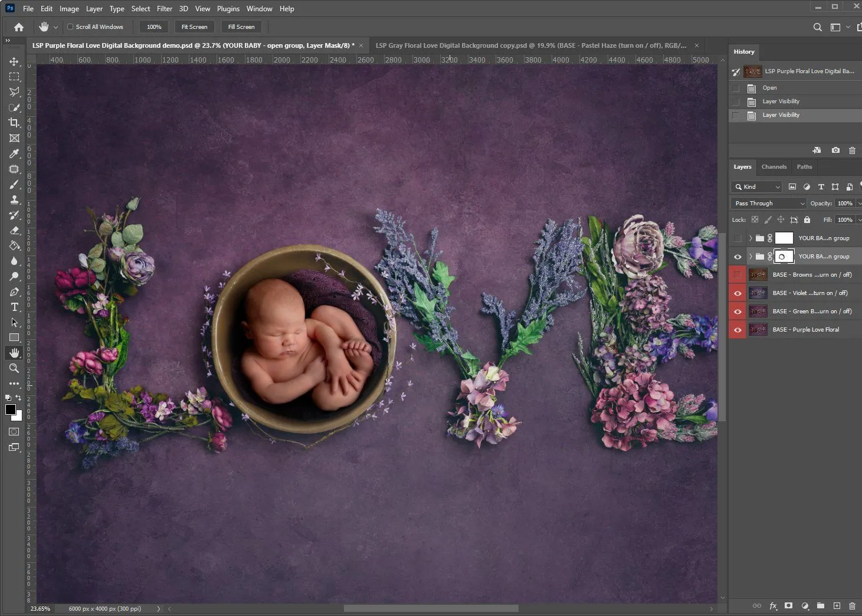Screen dimensions: 862x616
Task: Add layer mask icon at Layers bottom
Action: point(789,605)
